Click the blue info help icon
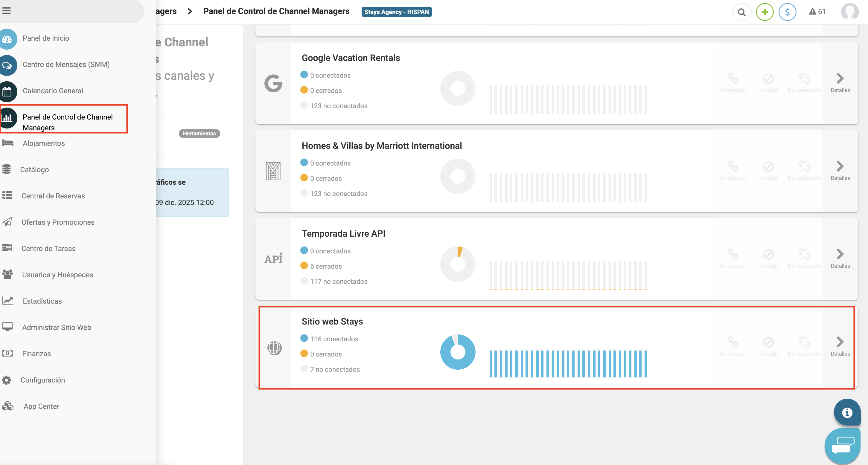868x465 pixels. pyautogui.click(x=847, y=412)
